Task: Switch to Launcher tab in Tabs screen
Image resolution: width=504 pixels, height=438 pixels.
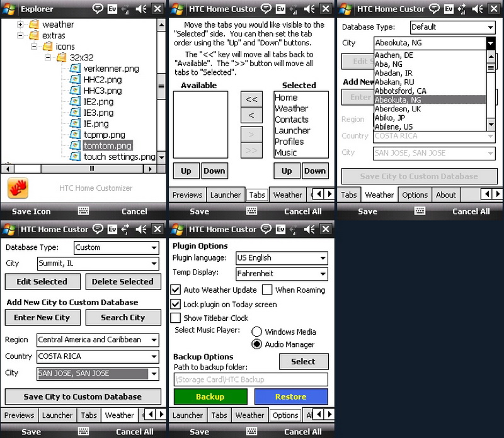Action: click(x=226, y=195)
